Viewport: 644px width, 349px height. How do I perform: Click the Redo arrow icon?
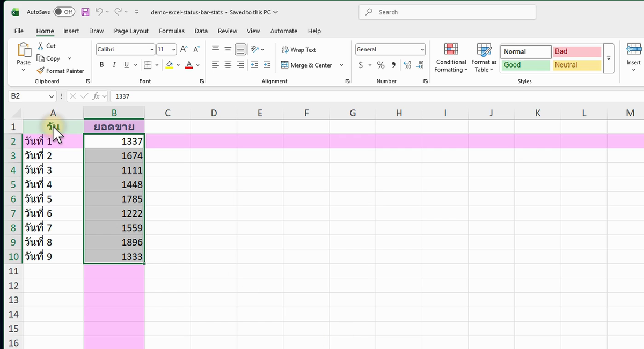119,12
